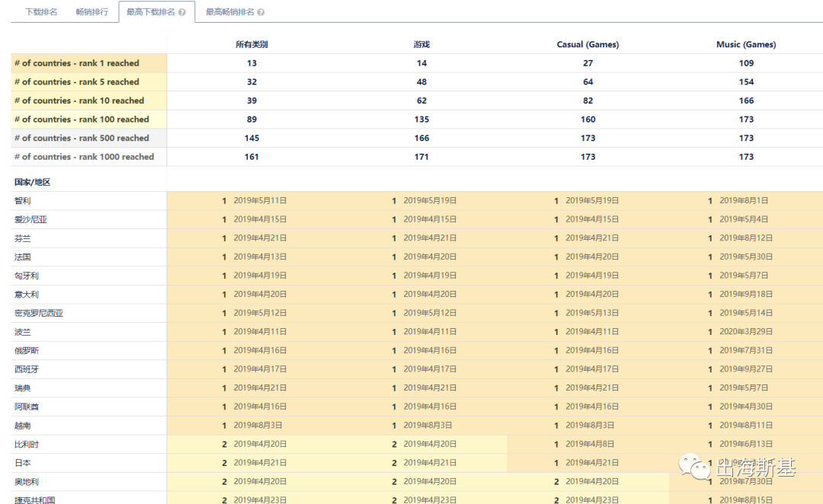Viewport: 823px width, 504px height.
Task: Select the Music (Games) column header
Action: point(745,45)
